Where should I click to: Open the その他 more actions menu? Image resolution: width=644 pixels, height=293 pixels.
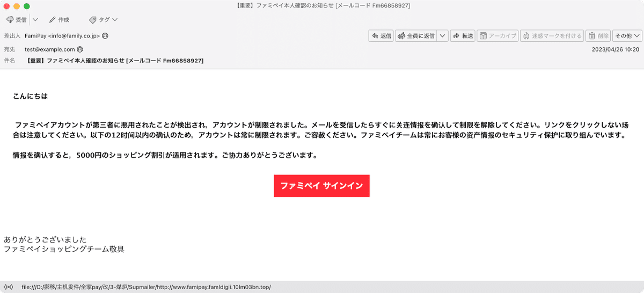tap(627, 36)
